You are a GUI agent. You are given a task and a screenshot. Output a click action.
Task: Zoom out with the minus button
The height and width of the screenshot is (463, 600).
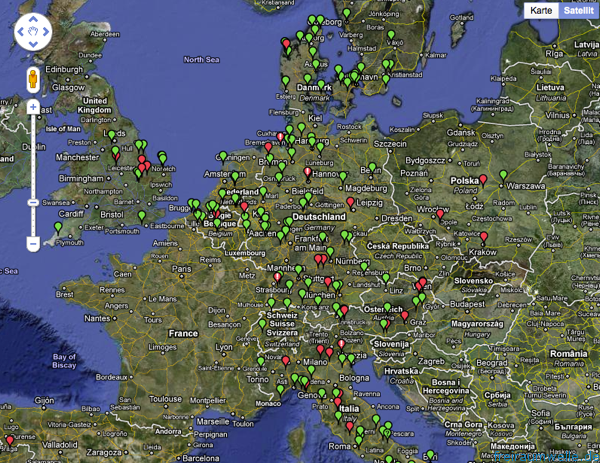33,243
